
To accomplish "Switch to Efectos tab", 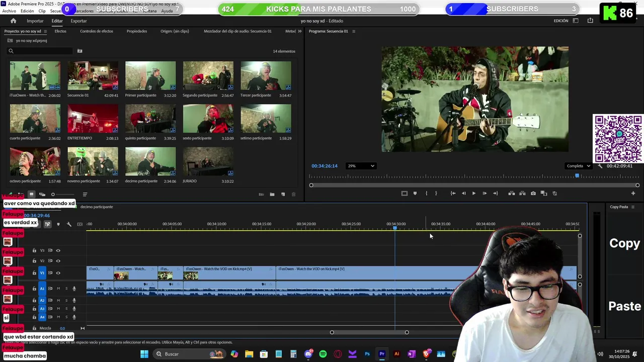I will pos(60,31).
